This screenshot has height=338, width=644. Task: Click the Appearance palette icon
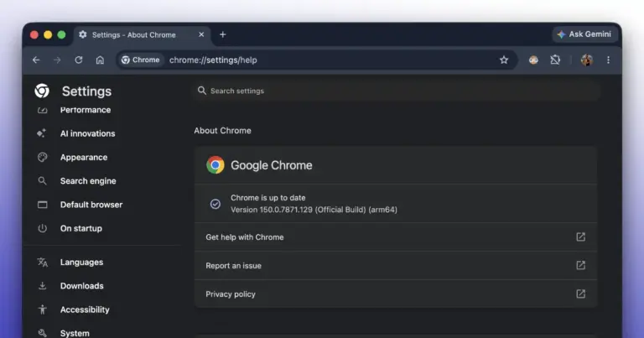coord(42,157)
